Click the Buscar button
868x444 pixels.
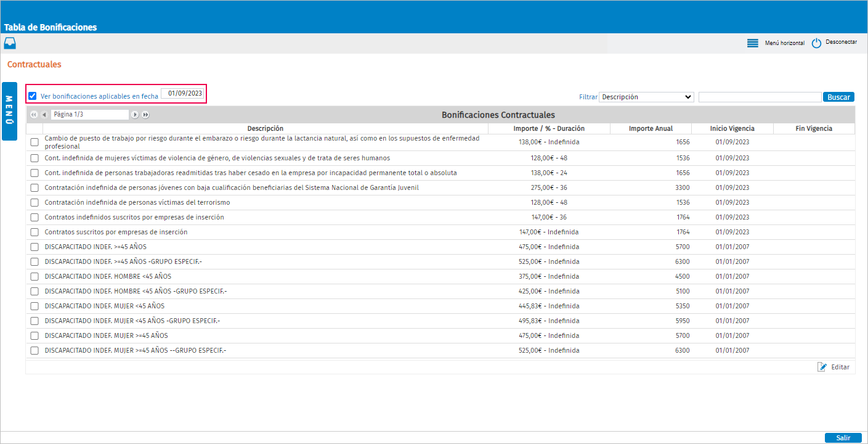(838, 97)
